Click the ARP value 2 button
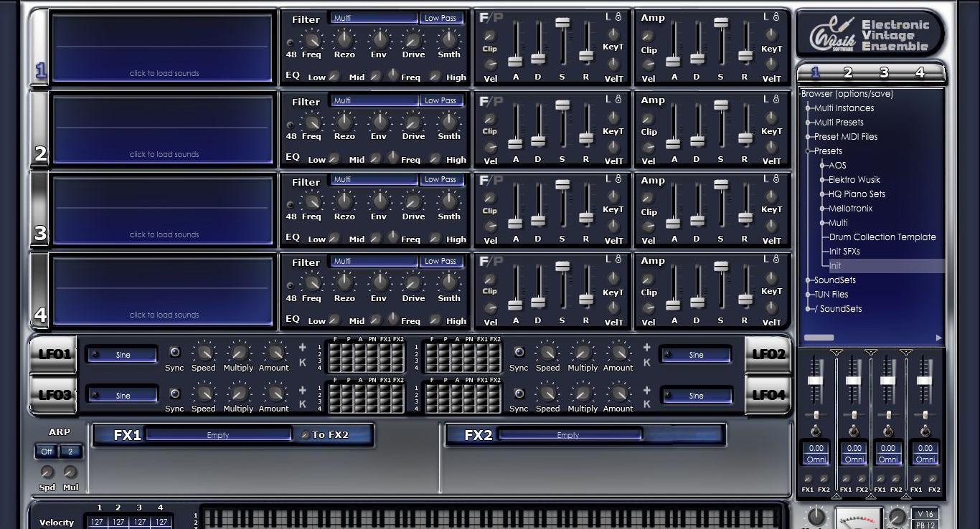 click(x=70, y=452)
